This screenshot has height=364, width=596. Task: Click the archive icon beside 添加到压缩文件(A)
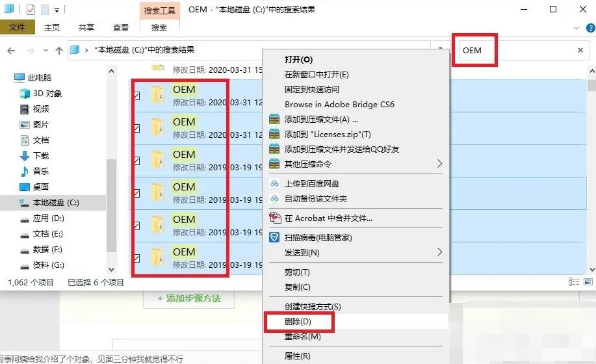pyautogui.click(x=274, y=120)
